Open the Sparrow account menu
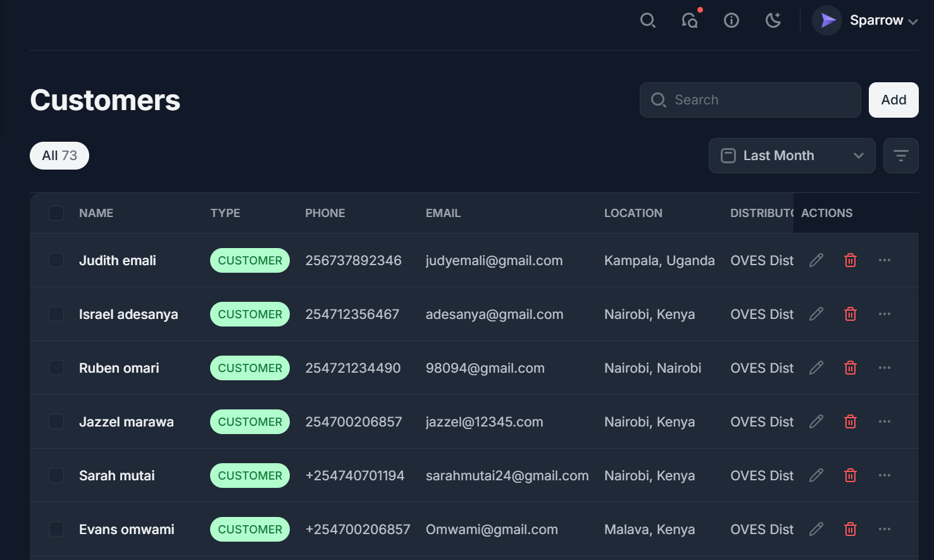 click(865, 20)
